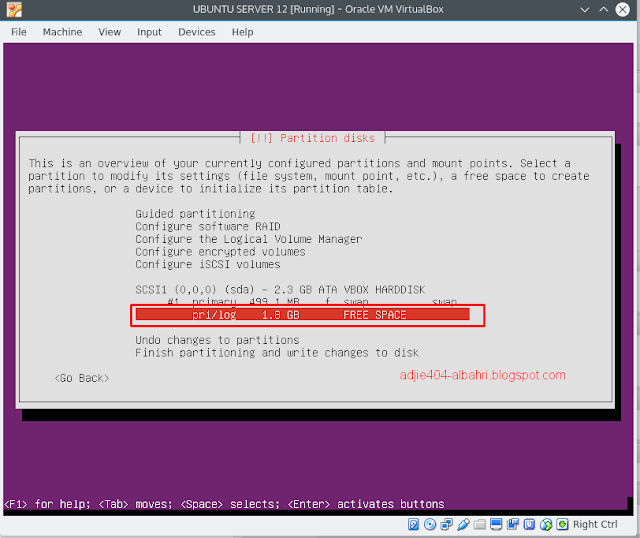Image resolution: width=640 pixels, height=538 pixels.
Task: Choose Configure software RAID
Action: click(x=208, y=227)
